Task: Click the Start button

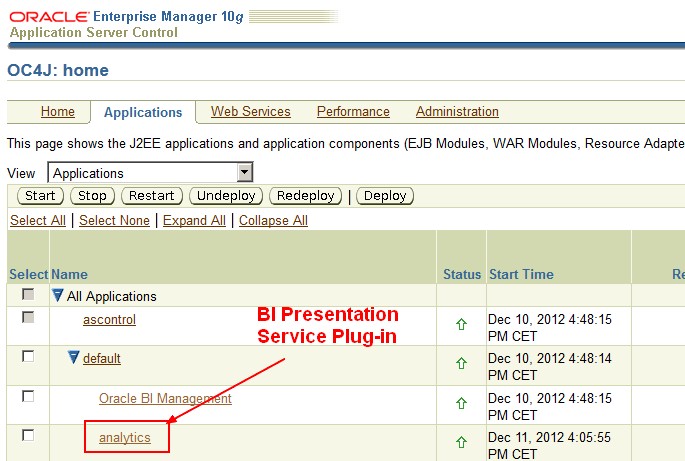Action: (x=40, y=196)
